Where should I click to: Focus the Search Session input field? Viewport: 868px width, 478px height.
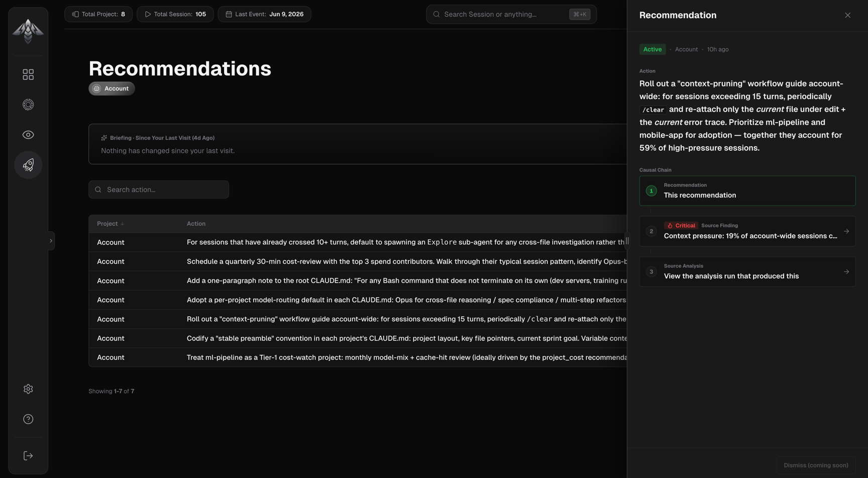(x=511, y=14)
